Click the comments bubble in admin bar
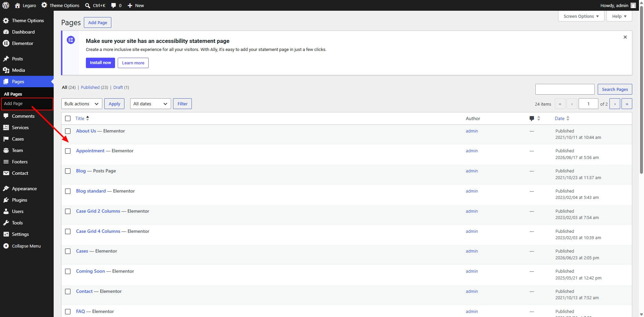 114,5
